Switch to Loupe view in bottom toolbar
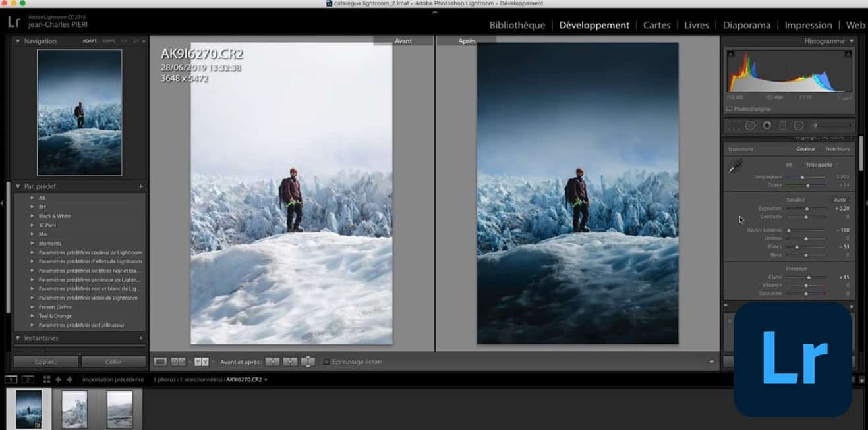This screenshot has height=430, width=868. [x=161, y=361]
